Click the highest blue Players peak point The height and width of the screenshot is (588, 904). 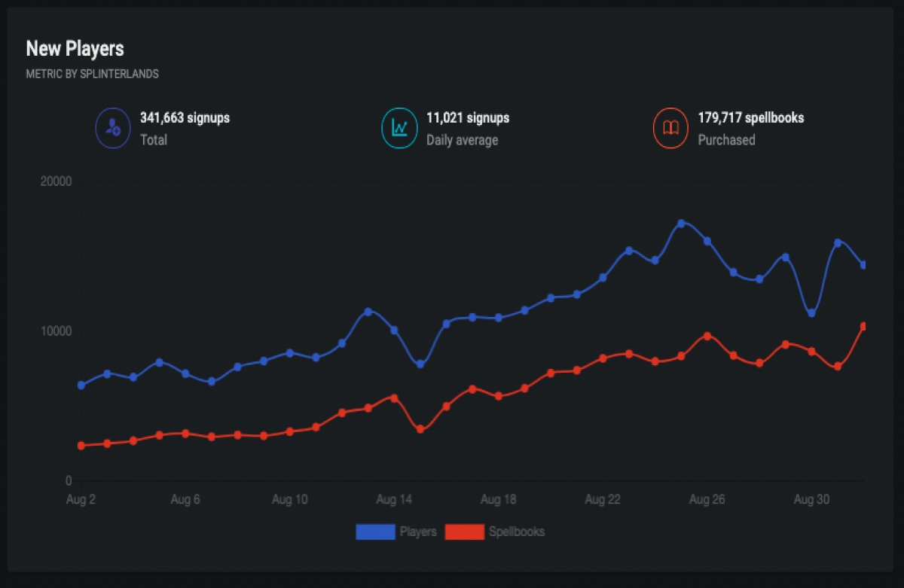(681, 224)
